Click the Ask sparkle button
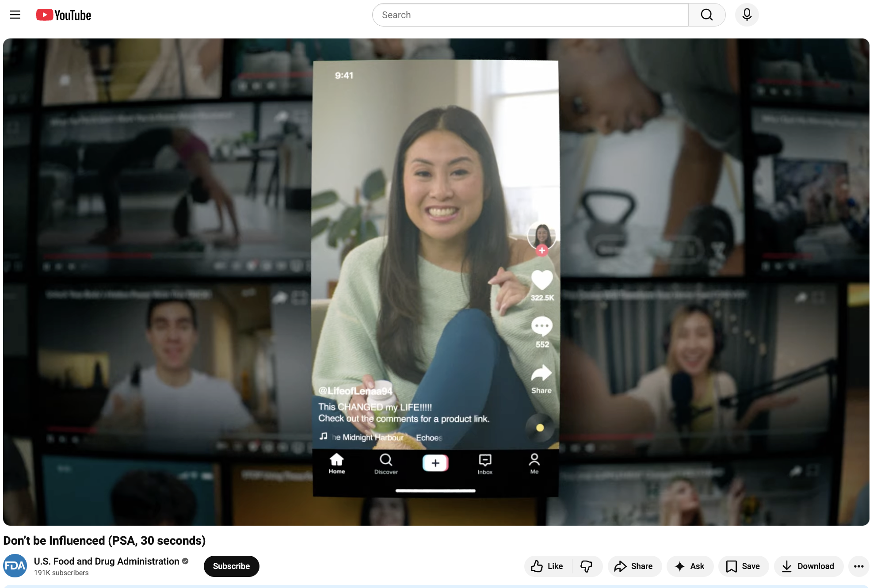 click(x=690, y=566)
